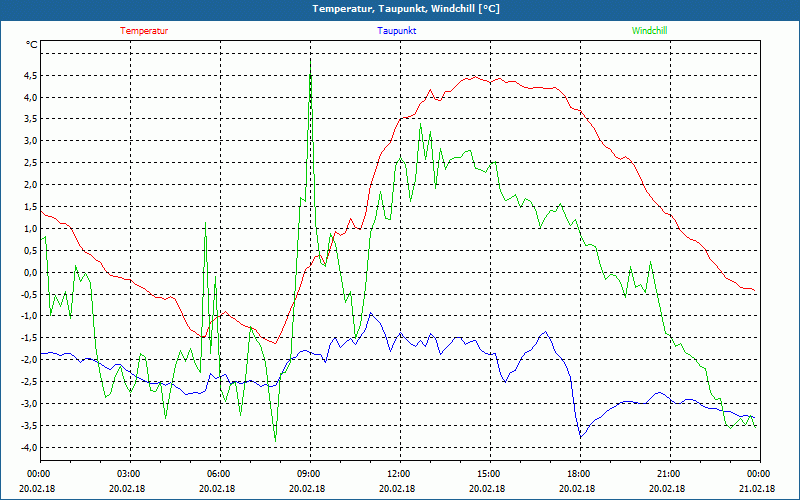The height and width of the screenshot is (500, 800).
Task: Click the 15:00 time label
Action: coord(490,474)
